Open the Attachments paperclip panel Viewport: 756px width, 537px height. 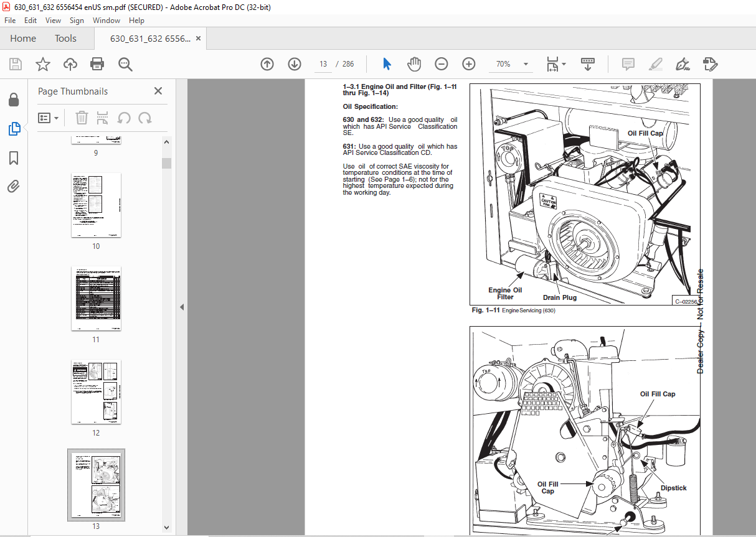[14, 187]
